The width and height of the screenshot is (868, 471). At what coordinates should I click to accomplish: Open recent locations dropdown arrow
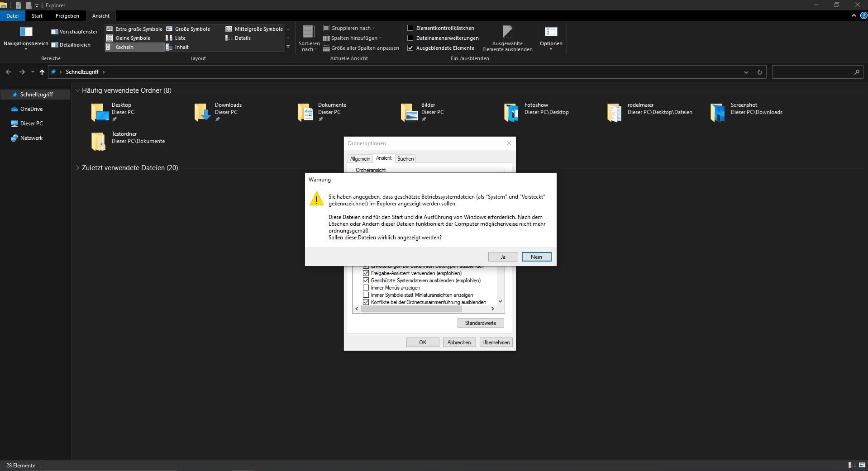tap(33, 72)
